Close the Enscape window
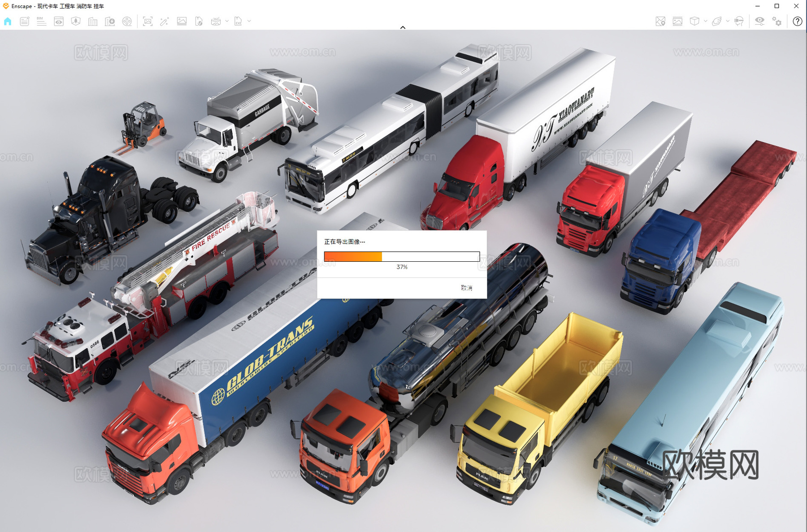807x532 pixels. coord(796,6)
